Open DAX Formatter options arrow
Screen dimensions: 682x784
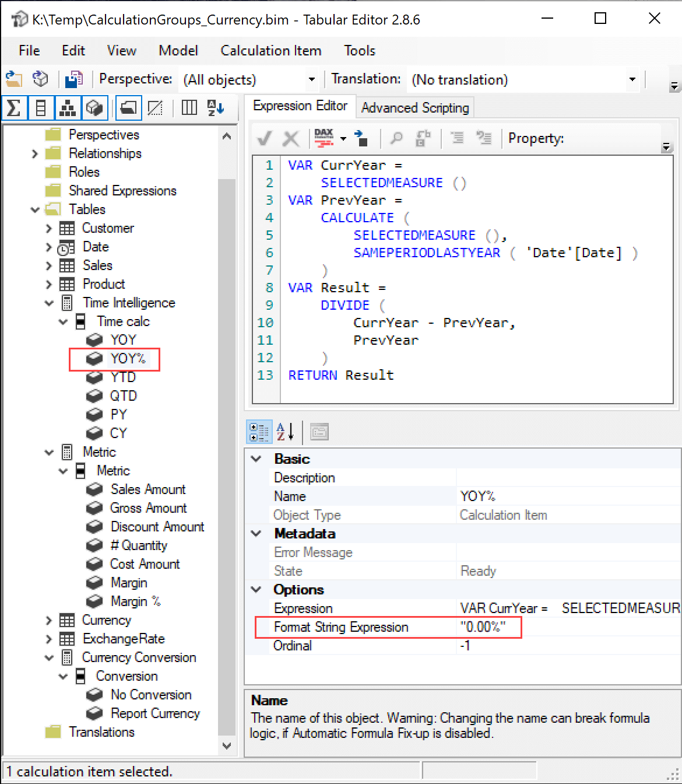pos(343,139)
